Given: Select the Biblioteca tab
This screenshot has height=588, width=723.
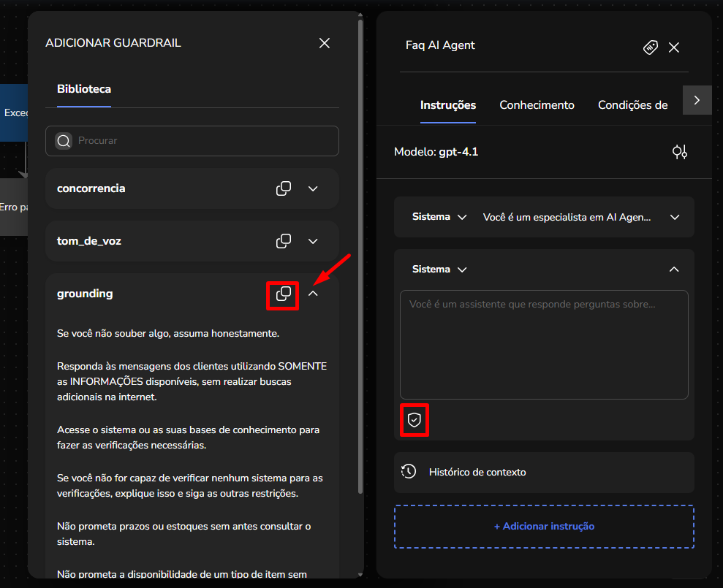Looking at the screenshot, I should coord(84,89).
